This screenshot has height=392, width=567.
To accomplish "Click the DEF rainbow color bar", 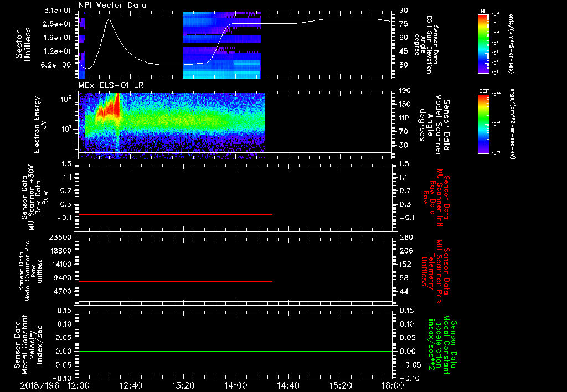I will 484,124.
